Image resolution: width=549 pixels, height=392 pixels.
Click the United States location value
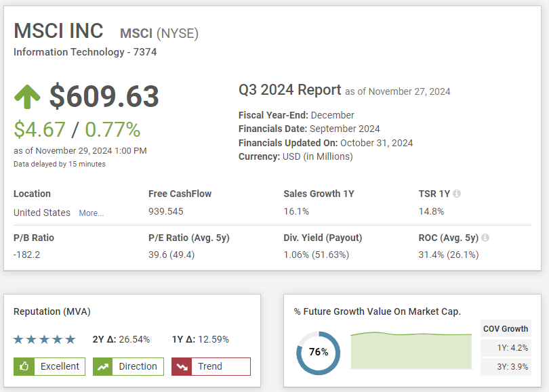tap(42, 213)
